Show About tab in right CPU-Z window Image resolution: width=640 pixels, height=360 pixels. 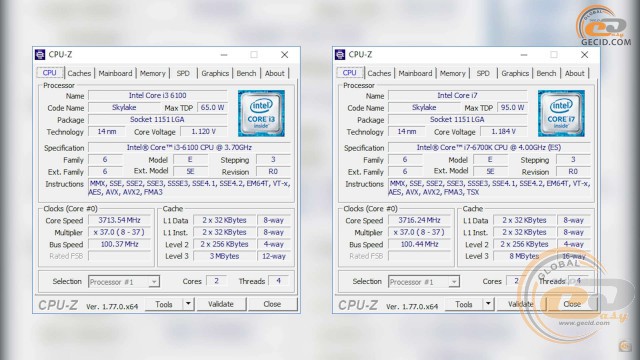click(x=575, y=73)
